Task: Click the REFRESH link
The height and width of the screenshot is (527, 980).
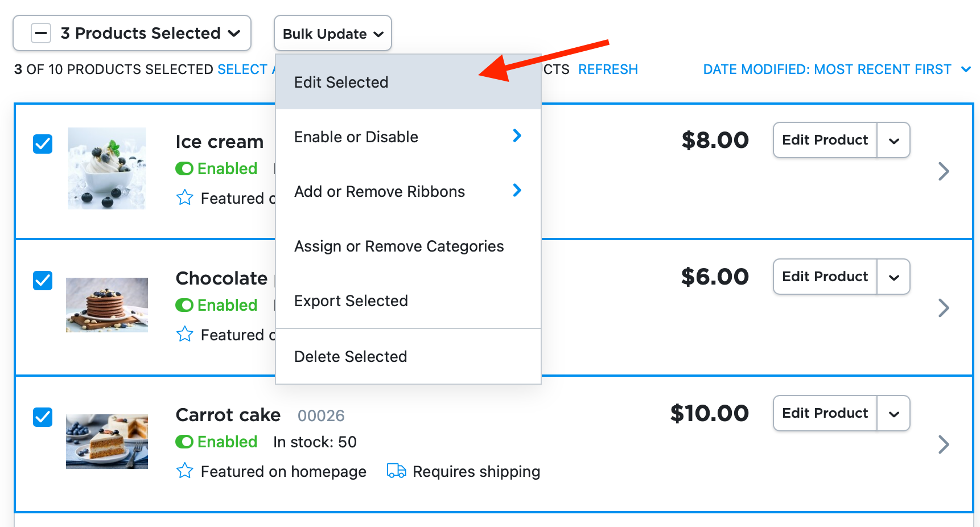Action: (608, 69)
